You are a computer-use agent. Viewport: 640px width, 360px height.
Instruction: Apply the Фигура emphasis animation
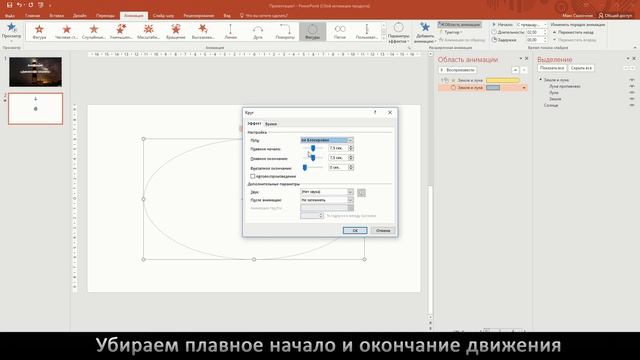(x=39, y=32)
